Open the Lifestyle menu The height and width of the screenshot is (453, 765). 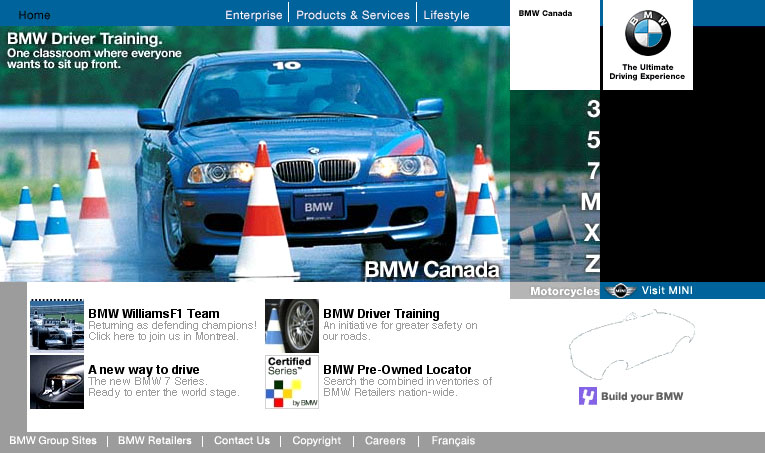[446, 15]
